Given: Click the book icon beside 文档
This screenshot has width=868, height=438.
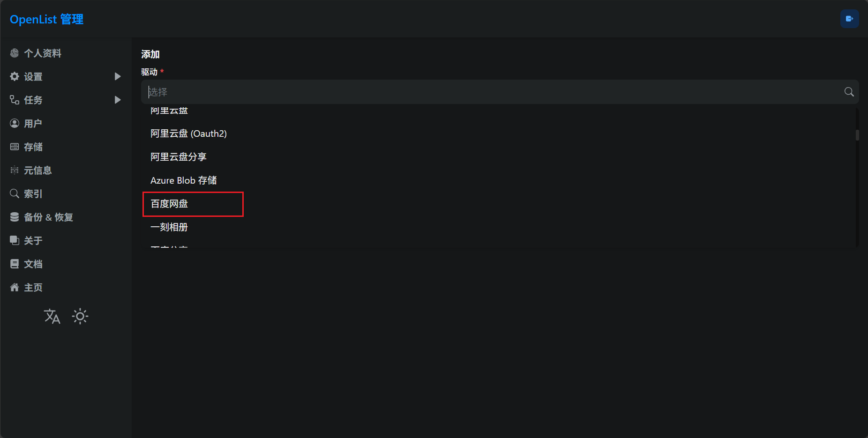Looking at the screenshot, I should 15,264.
